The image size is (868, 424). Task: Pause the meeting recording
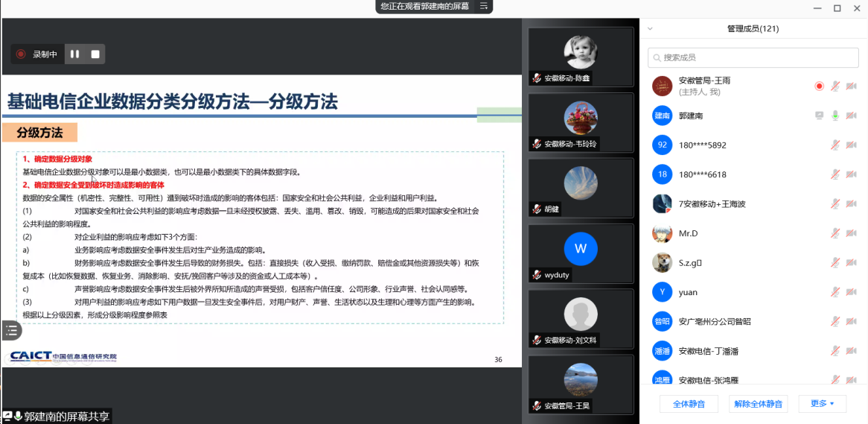pyautogui.click(x=74, y=54)
